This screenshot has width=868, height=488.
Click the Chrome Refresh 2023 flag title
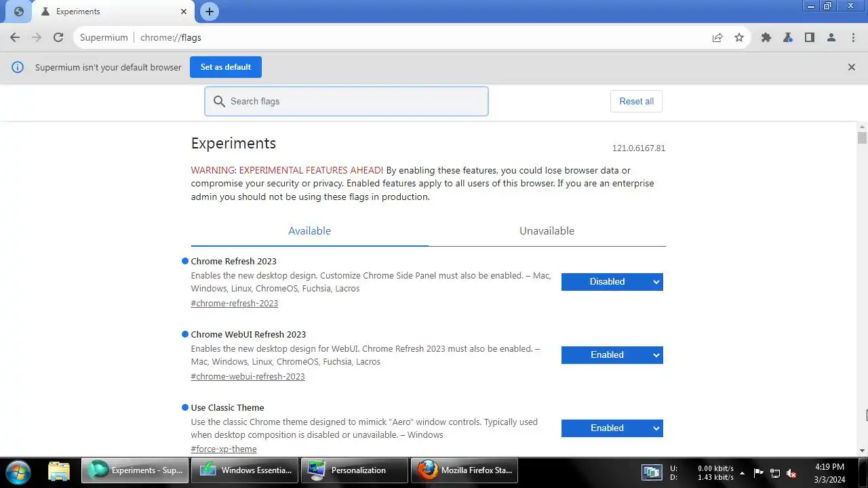click(x=234, y=262)
